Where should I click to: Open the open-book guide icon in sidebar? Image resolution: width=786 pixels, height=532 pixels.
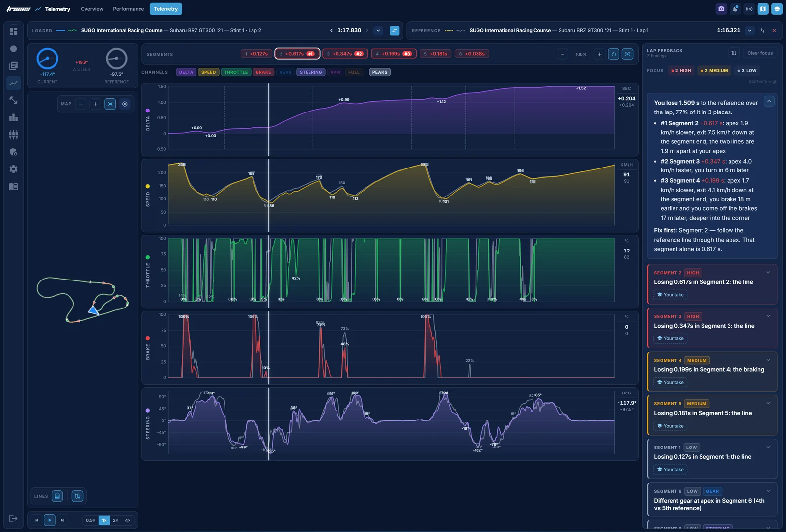tap(13, 186)
